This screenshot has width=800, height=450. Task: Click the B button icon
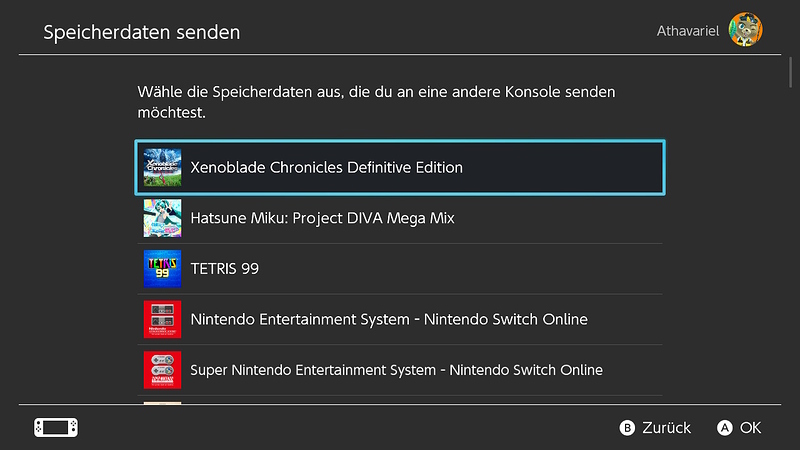pyautogui.click(x=627, y=428)
